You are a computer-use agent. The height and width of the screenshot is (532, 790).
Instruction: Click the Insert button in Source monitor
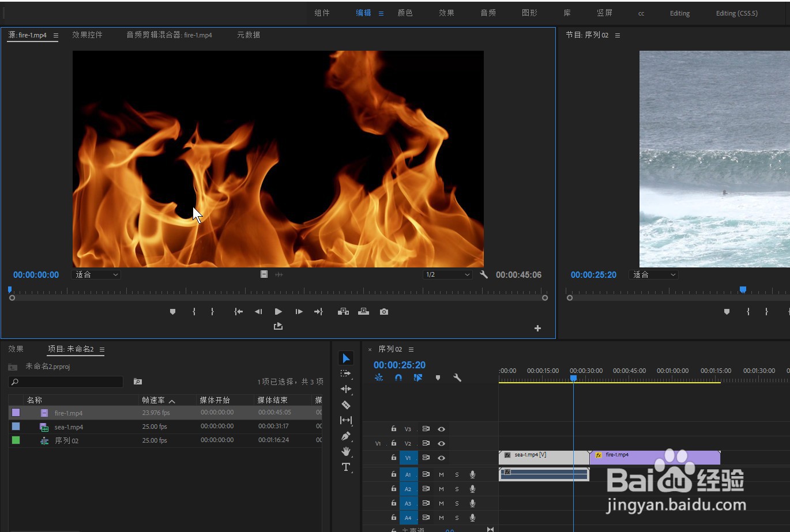[x=343, y=312]
